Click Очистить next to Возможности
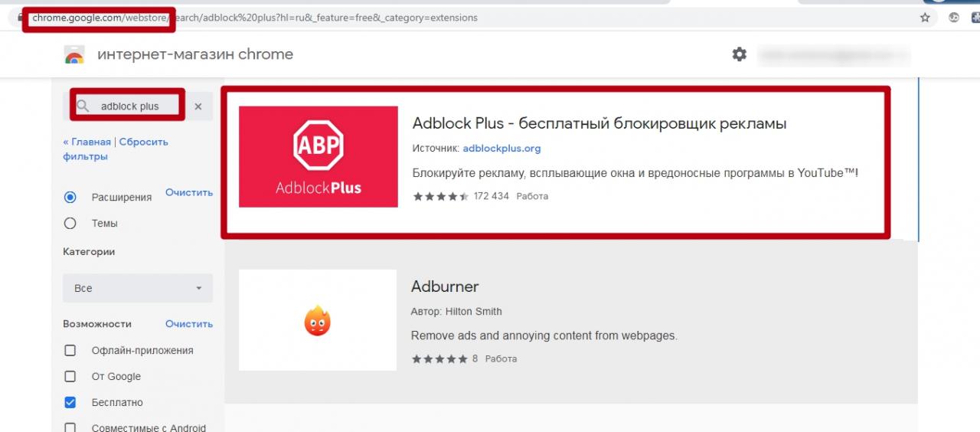The height and width of the screenshot is (432, 980). [189, 324]
